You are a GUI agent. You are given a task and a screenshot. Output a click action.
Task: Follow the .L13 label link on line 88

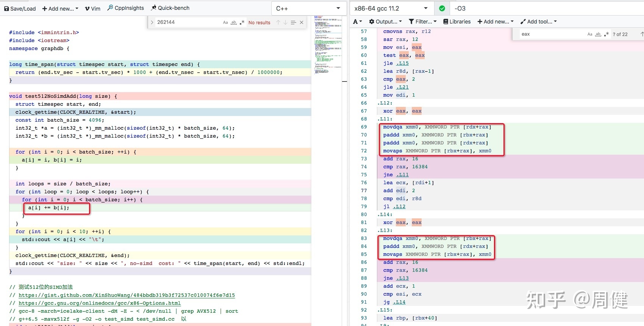(402, 278)
